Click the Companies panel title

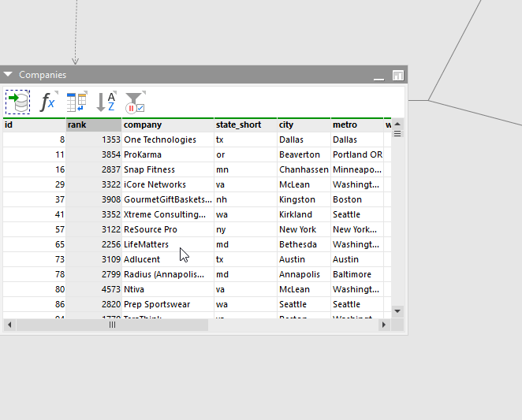43,75
